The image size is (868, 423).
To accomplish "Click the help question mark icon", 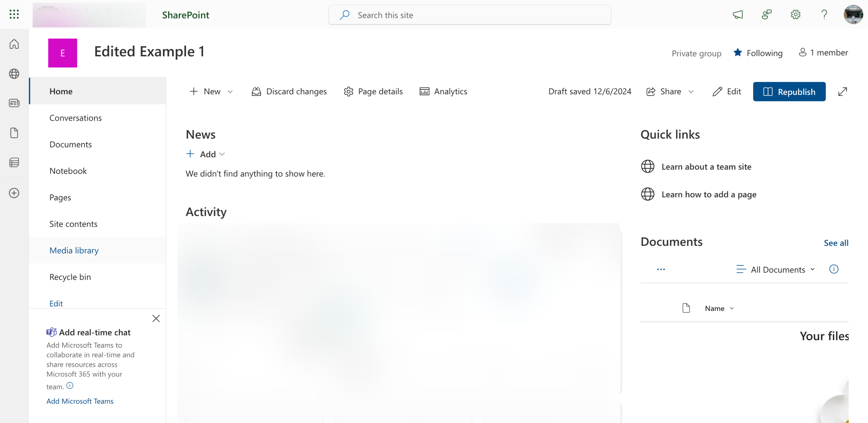I will [824, 15].
